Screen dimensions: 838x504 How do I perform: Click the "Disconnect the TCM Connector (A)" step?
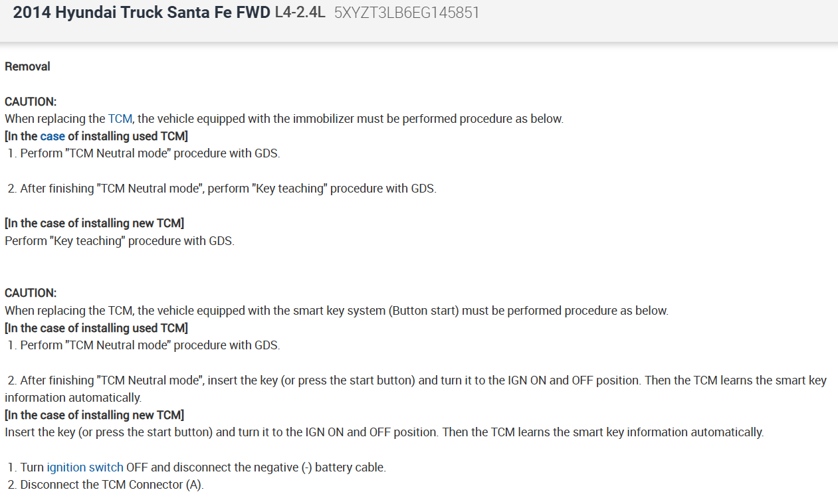[x=106, y=485]
